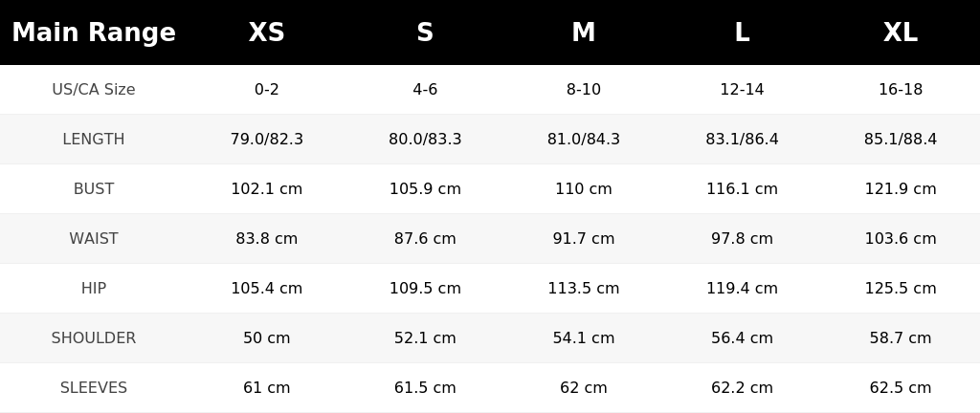The width and height of the screenshot is (980, 413).
Task: Select the LENGTH row label
Action: coord(94,140)
